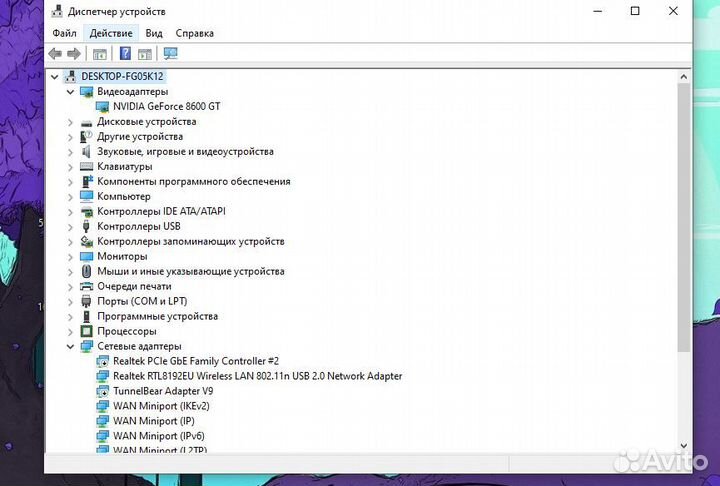Click the Клавиатуры keyboard icon

(x=86, y=166)
